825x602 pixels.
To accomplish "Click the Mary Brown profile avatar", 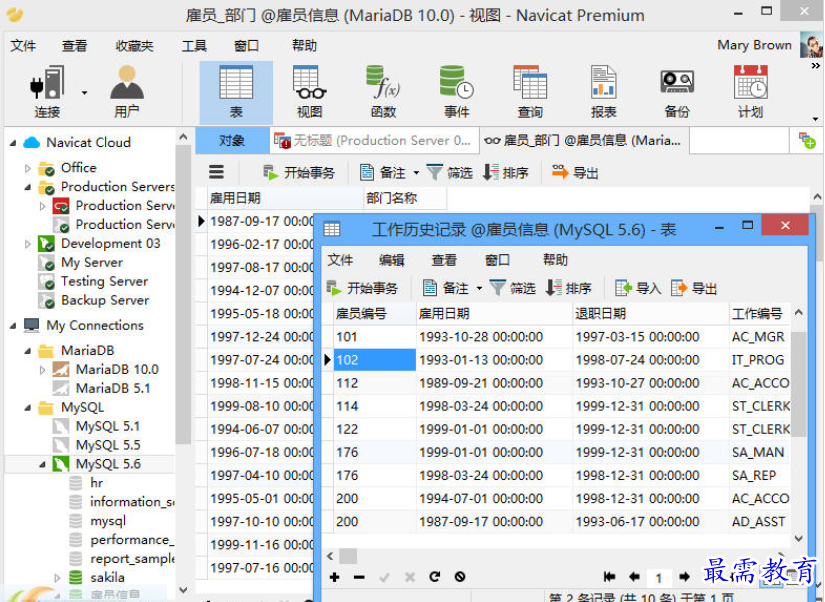I will click(x=811, y=45).
